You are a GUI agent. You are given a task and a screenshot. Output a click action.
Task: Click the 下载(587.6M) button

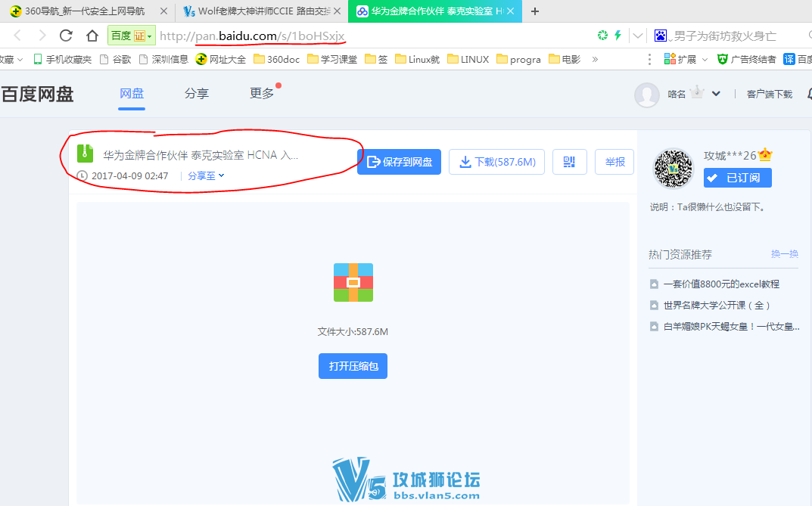click(x=496, y=162)
